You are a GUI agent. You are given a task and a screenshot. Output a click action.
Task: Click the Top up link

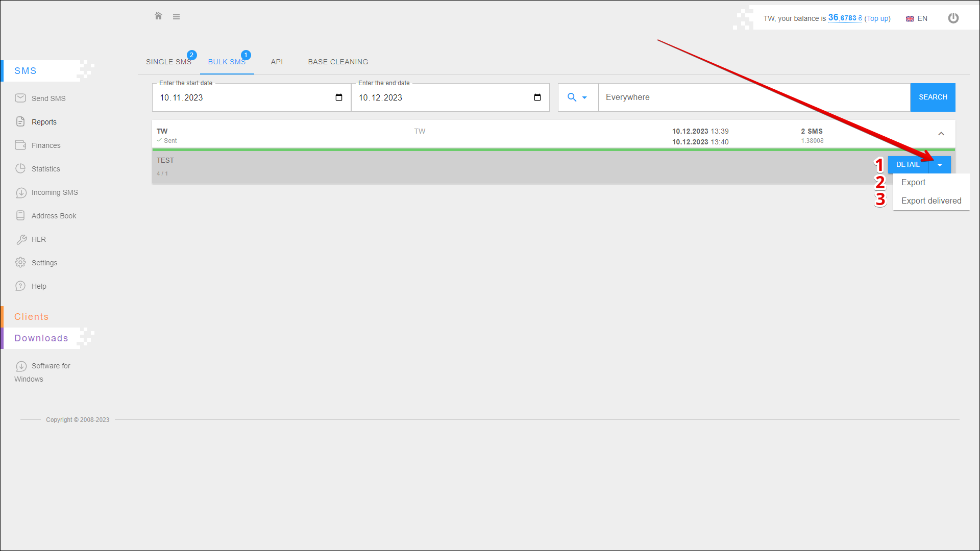[877, 18]
